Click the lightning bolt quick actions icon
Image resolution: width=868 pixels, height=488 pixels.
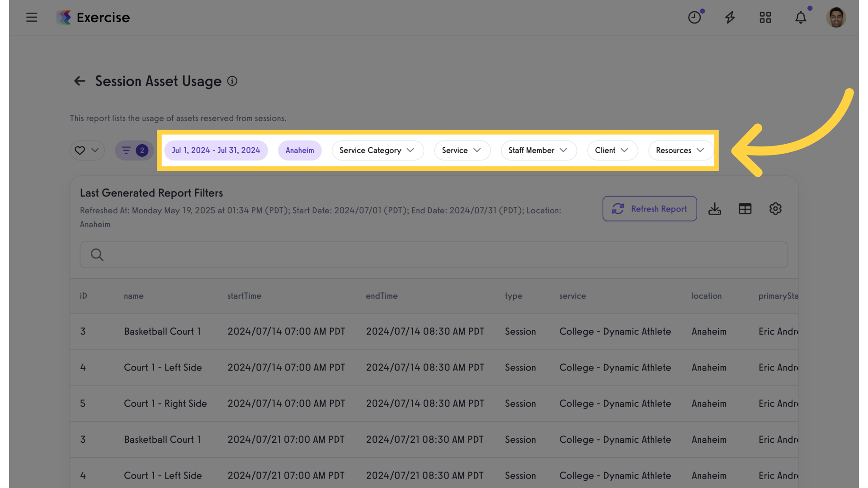[x=730, y=18]
